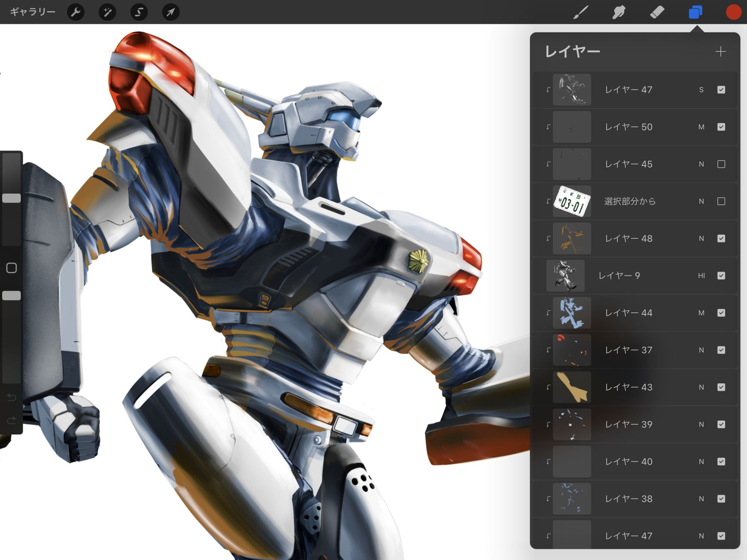The image size is (747, 560).
Task: Open blend mode HI on レイヤー 9
Action: [701, 276]
